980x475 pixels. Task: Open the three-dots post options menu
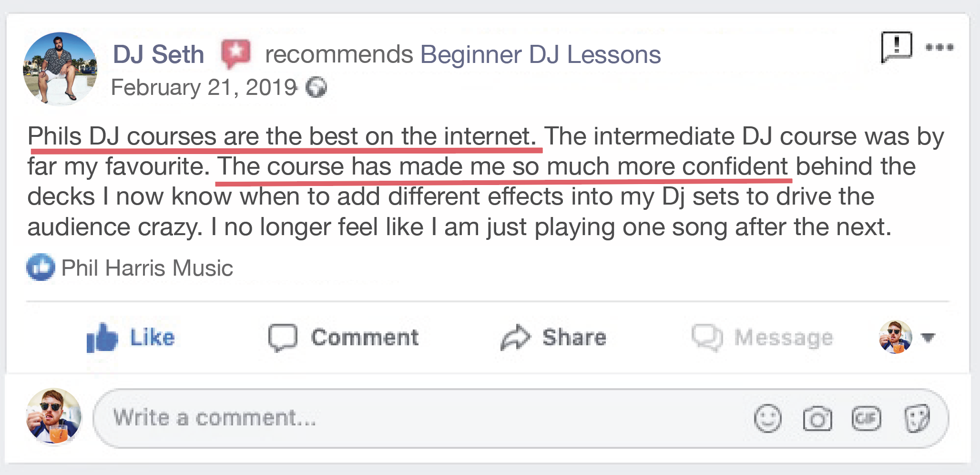(939, 47)
